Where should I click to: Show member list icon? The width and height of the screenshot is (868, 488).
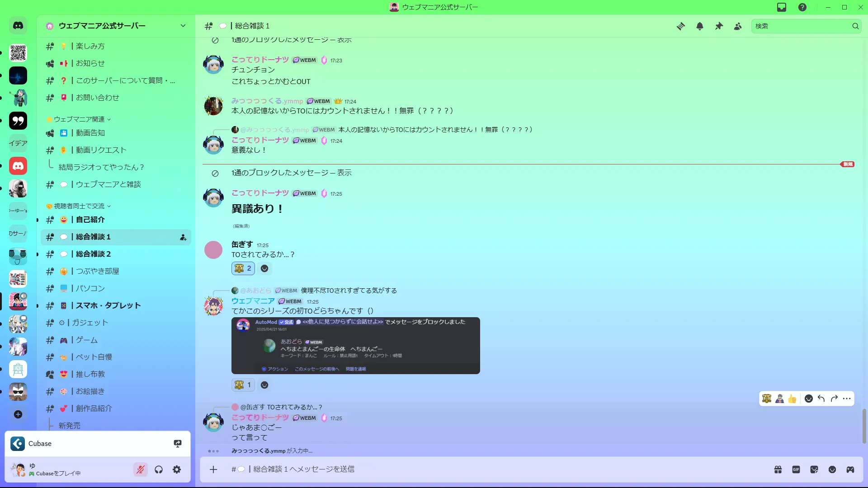[x=738, y=26]
